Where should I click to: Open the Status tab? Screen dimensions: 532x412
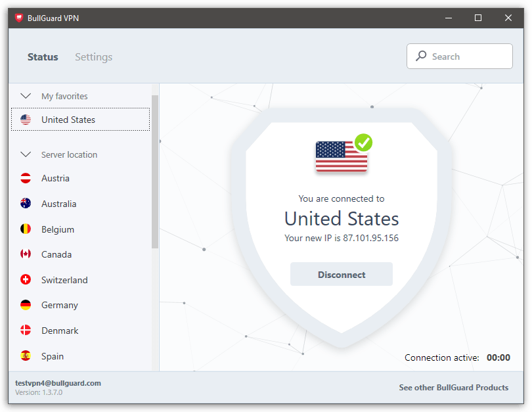[43, 57]
